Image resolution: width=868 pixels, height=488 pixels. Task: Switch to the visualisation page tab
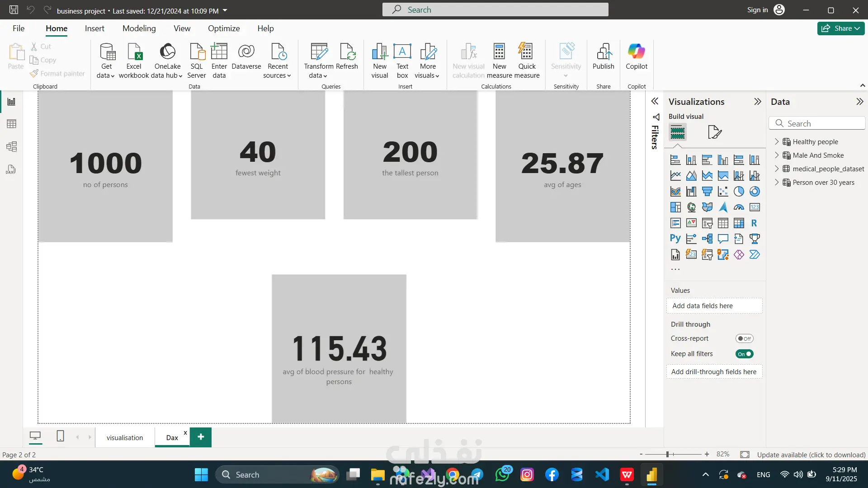click(x=125, y=437)
